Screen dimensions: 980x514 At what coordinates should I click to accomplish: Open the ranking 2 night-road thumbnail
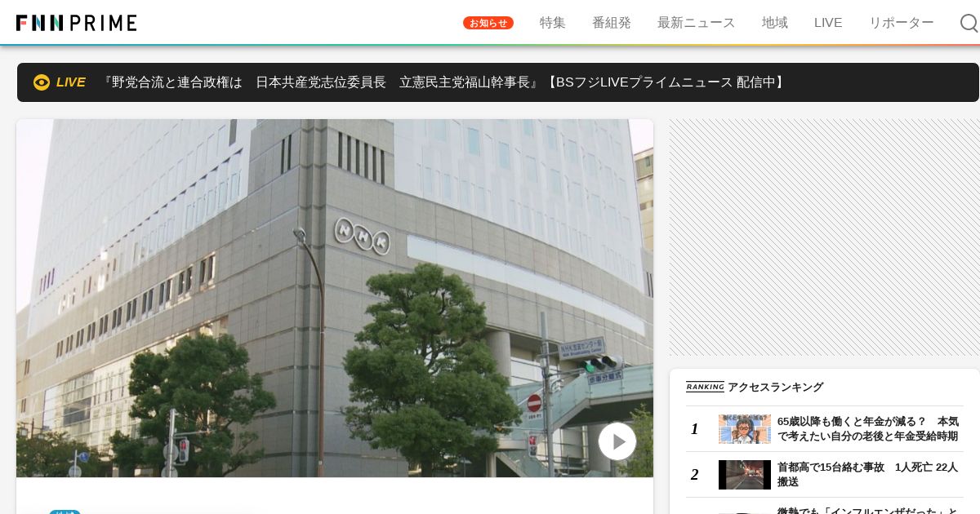tap(745, 475)
